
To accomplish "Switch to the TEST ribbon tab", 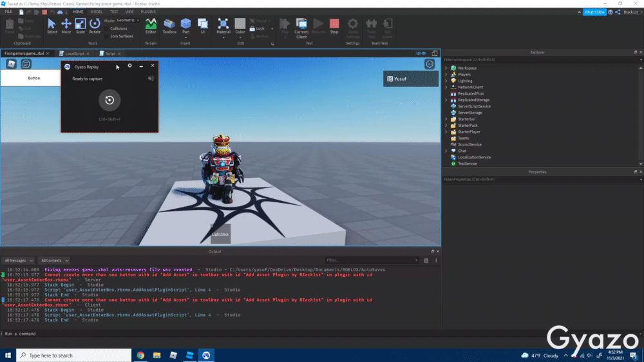I will pyautogui.click(x=114, y=12).
